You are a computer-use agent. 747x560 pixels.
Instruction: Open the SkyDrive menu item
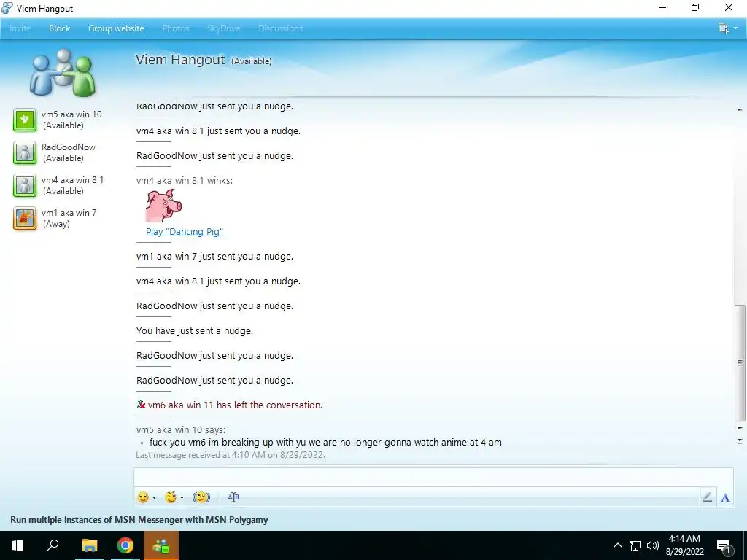[x=223, y=28]
